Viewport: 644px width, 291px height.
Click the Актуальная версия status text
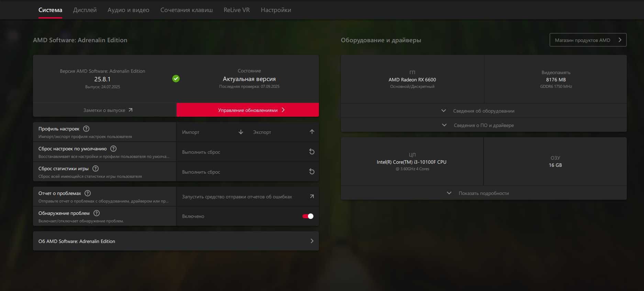(x=249, y=79)
